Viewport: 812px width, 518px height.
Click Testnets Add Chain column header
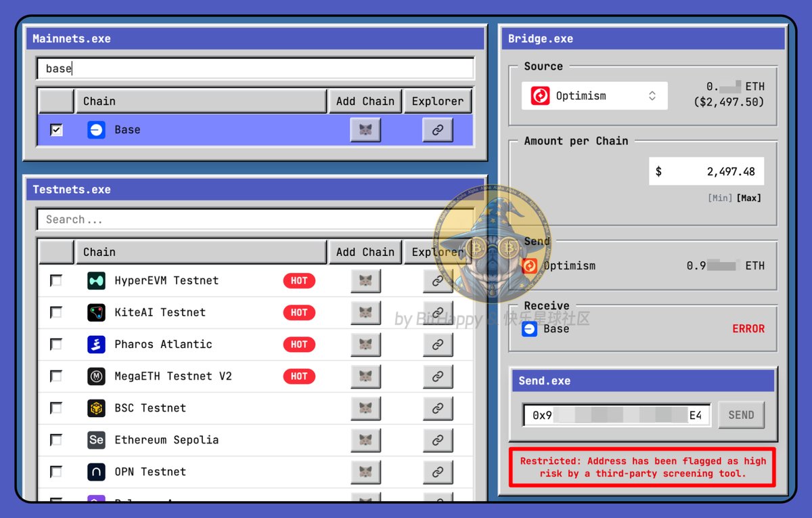click(x=365, y=252)
